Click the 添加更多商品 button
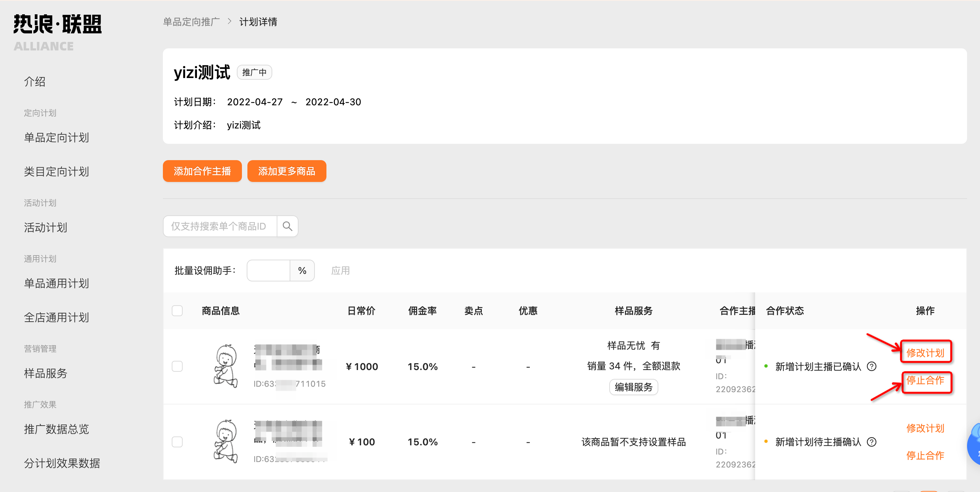 (287, 171)
